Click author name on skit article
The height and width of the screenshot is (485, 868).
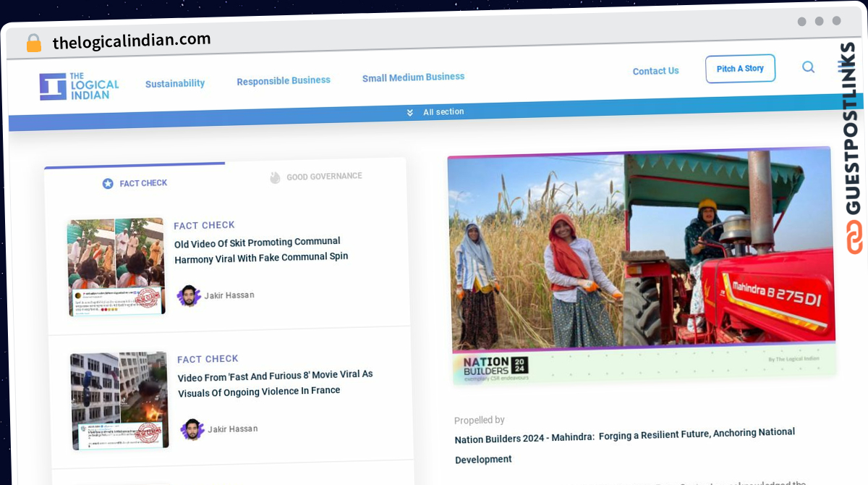click(229, 295)
